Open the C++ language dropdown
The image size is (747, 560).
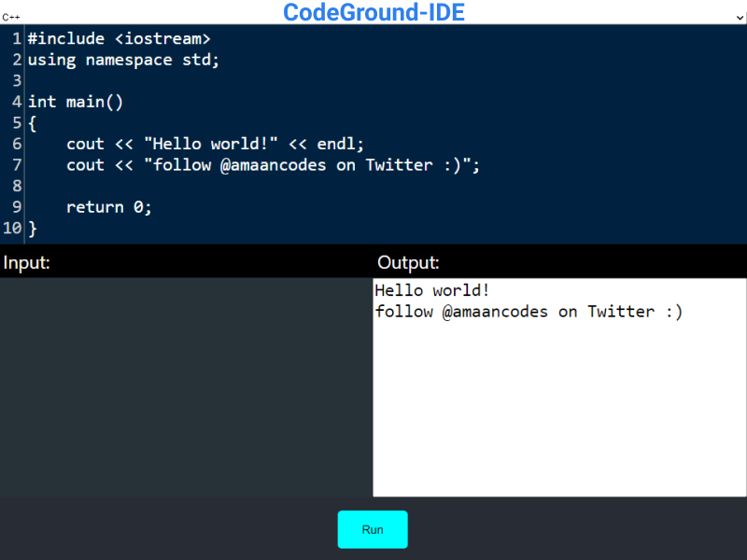click(x=373, y=17)
